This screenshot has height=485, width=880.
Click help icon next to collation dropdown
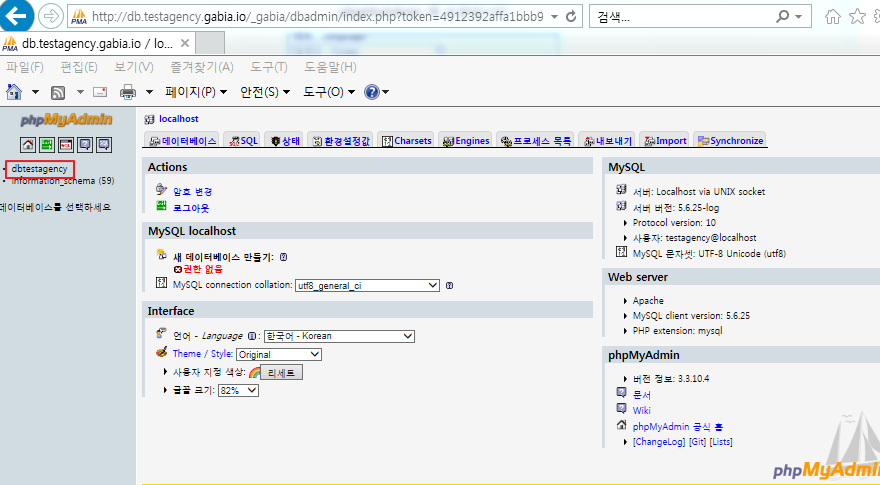pyautogui.click(x=449, y=286)
